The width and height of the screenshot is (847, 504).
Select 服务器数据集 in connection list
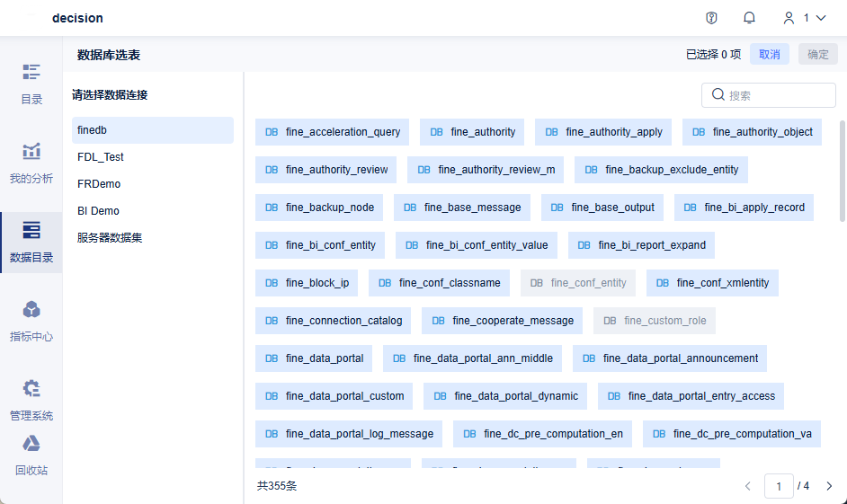tap(153, 238)
